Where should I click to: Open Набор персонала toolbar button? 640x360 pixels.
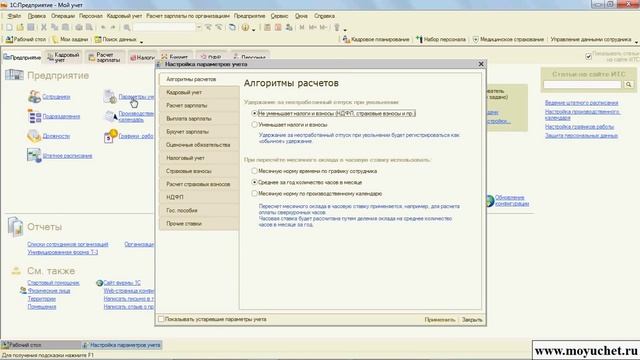click(x=441, y=40)
